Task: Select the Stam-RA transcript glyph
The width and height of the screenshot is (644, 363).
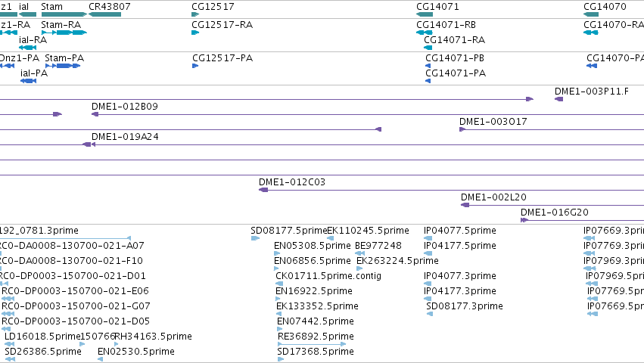Action: (x=64, y=33)
